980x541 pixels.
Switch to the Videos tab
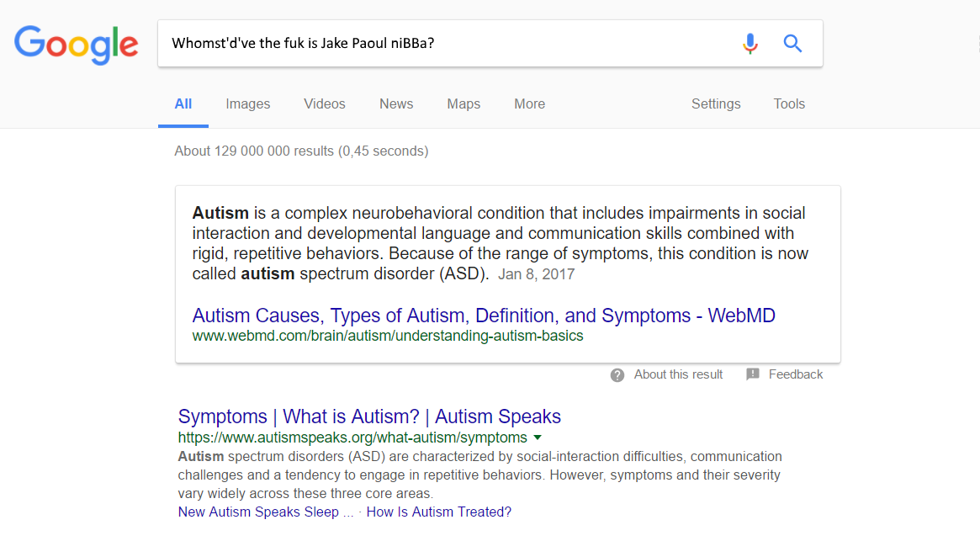pos(325,103)
